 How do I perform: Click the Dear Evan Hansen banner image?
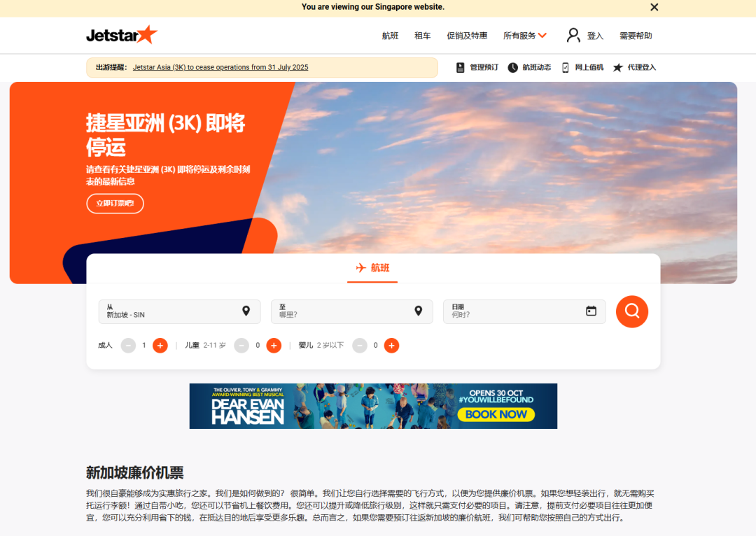[x=373, y=407]
